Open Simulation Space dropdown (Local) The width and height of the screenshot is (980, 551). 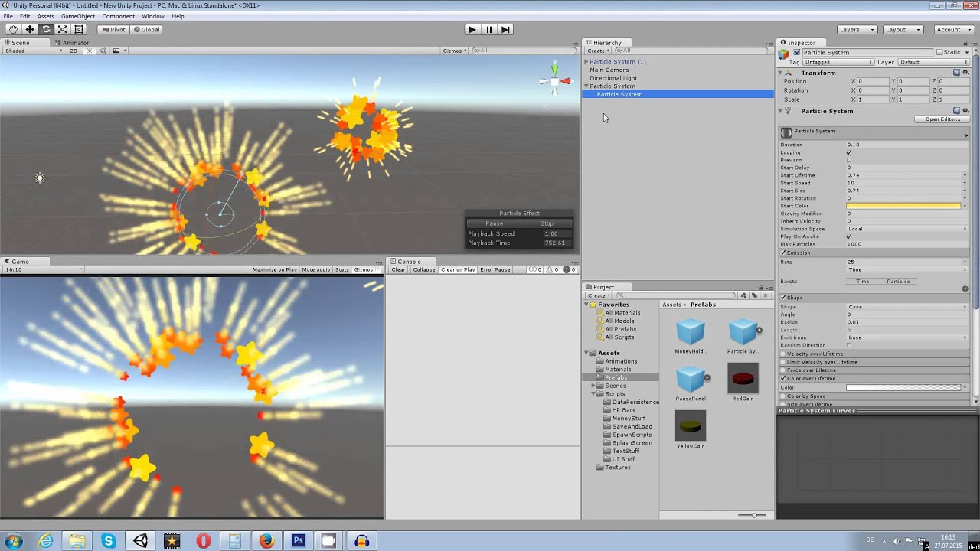tap(907, 229)
